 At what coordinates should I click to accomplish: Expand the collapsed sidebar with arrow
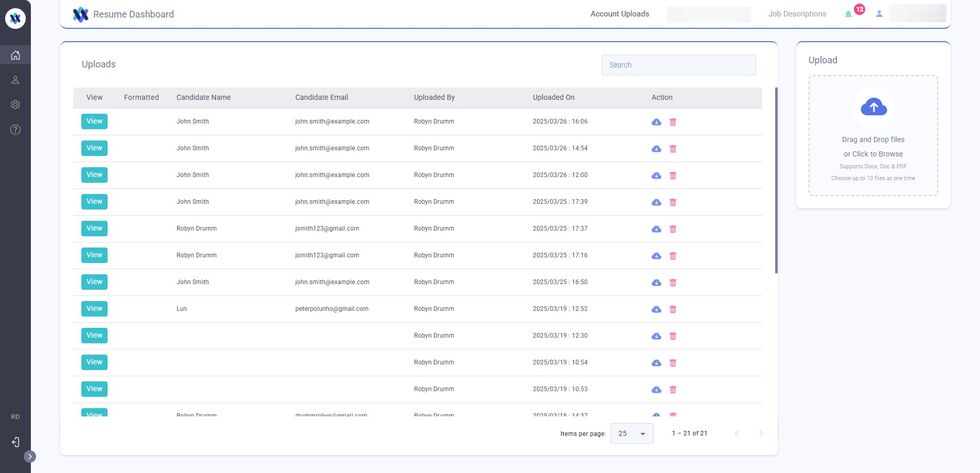coord(30,457)
